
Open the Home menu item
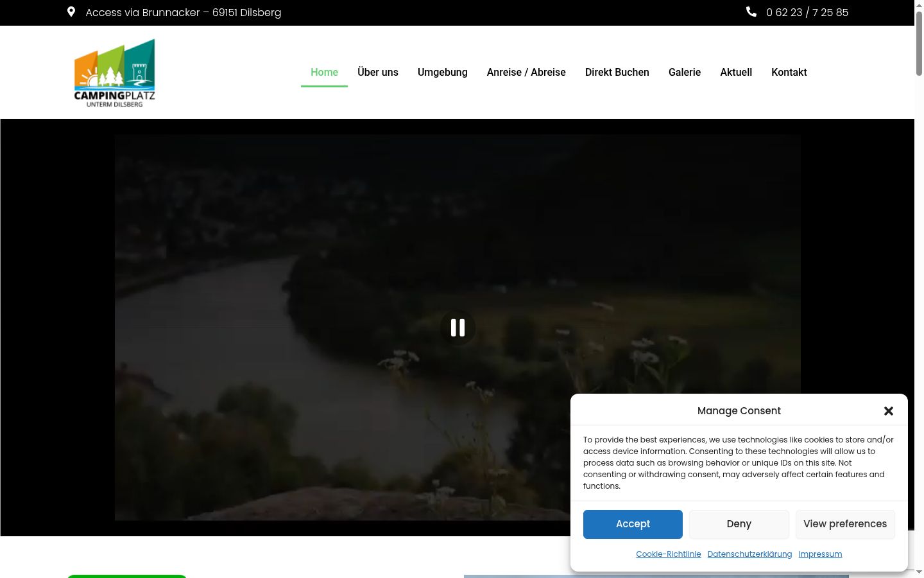(x=324, y=72)
